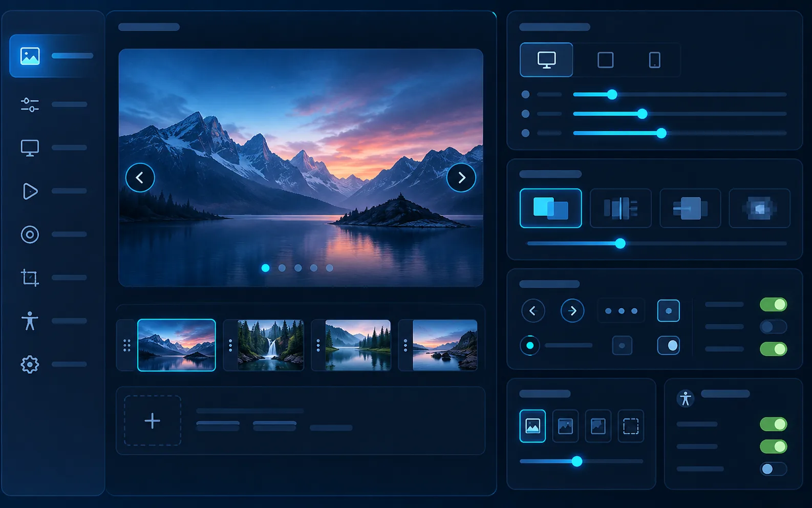812x508 pixels.
Task: Select the image gallery icon in sidebar
Action: pyautogui.click(x=30, y=56)
